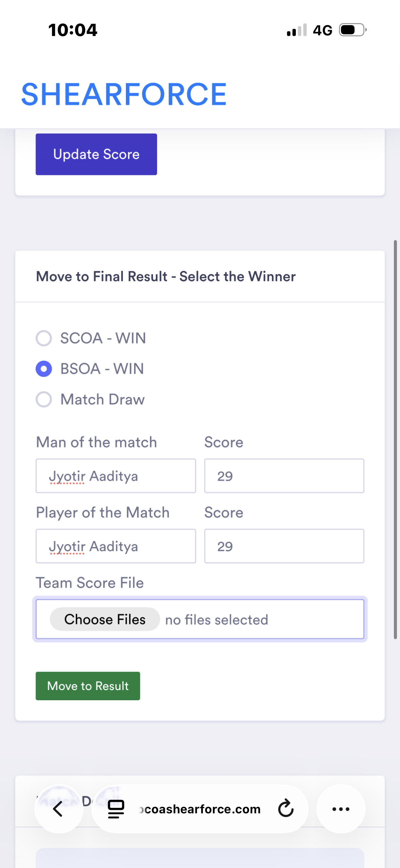
Task: Select the BSOA - WIN radio option
Action: (x=44, y=369)
